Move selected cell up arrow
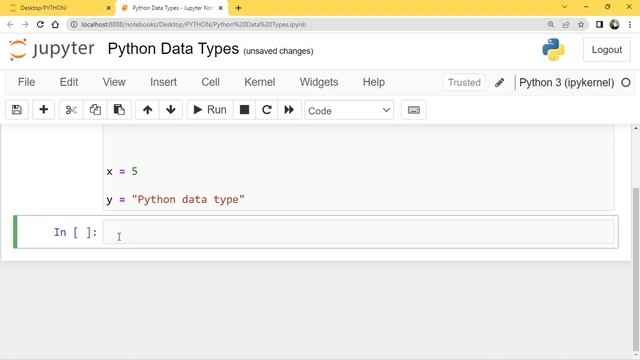Screen dimensions: 640x360 coord(147,110)
